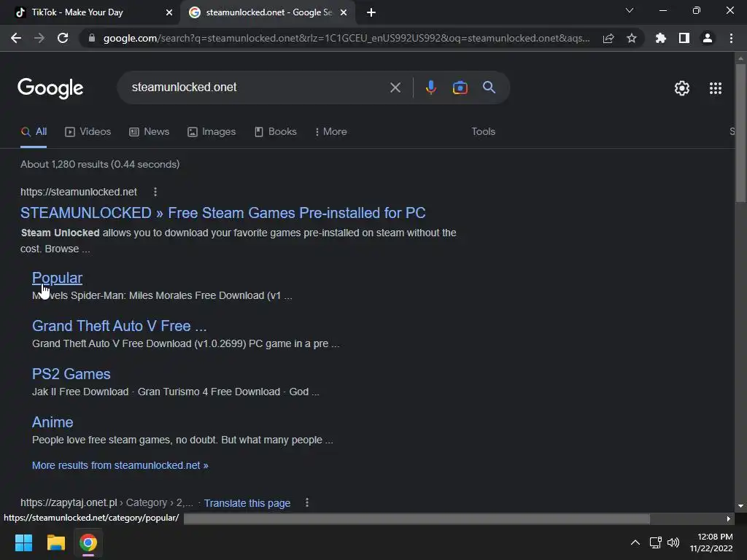Click the https://steamunlocked.net URL text

pyautogui.click(x=79, y=192)
